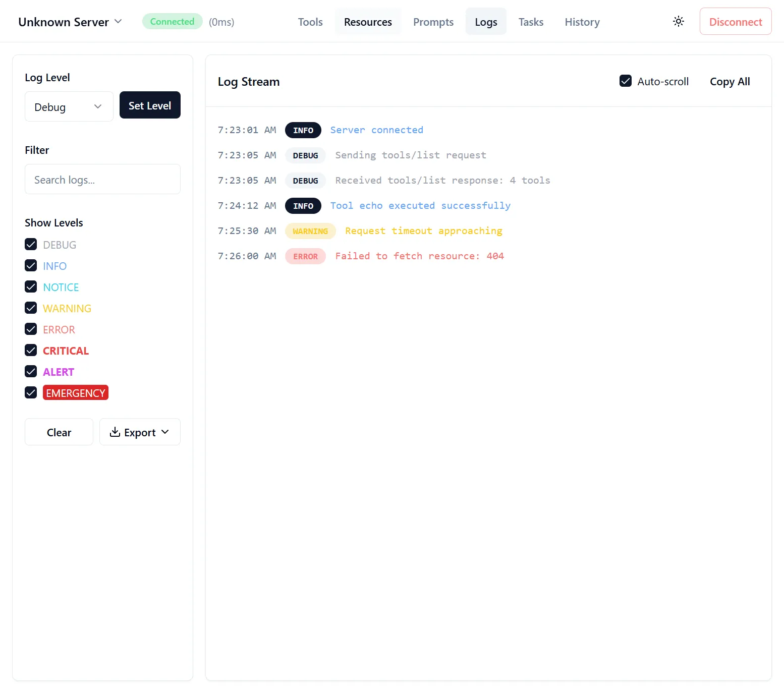Open the Export options dropdown

coord(140,432)
